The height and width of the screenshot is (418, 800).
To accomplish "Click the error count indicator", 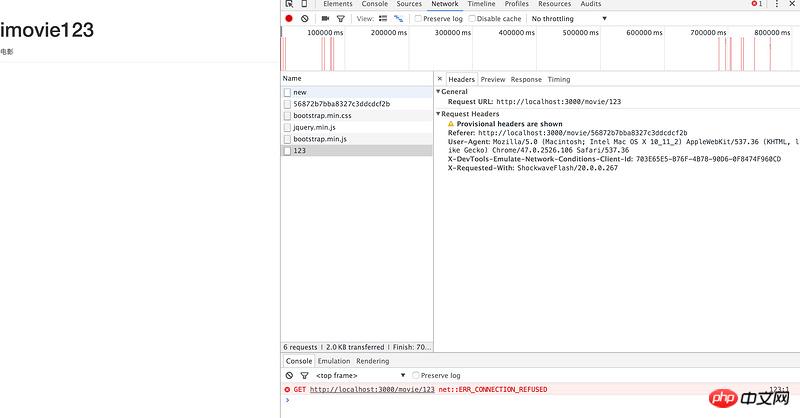I will (x=757, y=4).
